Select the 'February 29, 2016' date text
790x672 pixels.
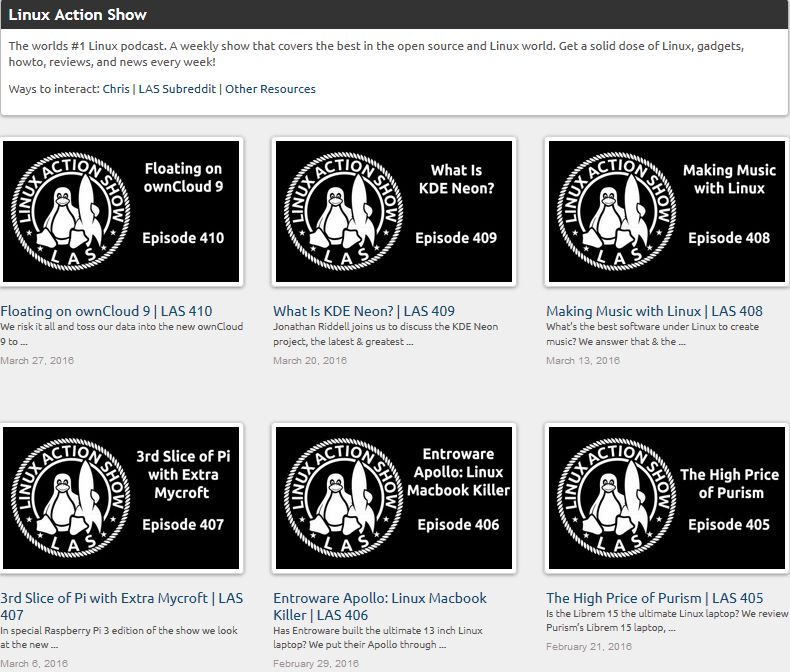[x=316, y=663]
